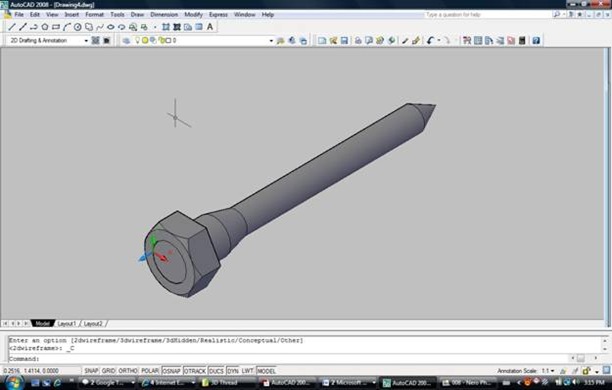Toggle OTRACK in status bar
This screenshot has height=390, width=612.
click(x=194, y=370)
